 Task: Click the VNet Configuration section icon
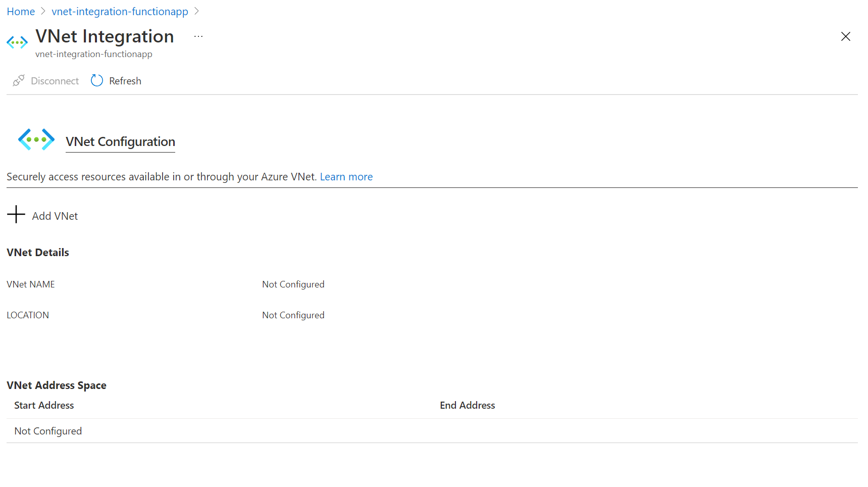(36, 139)
